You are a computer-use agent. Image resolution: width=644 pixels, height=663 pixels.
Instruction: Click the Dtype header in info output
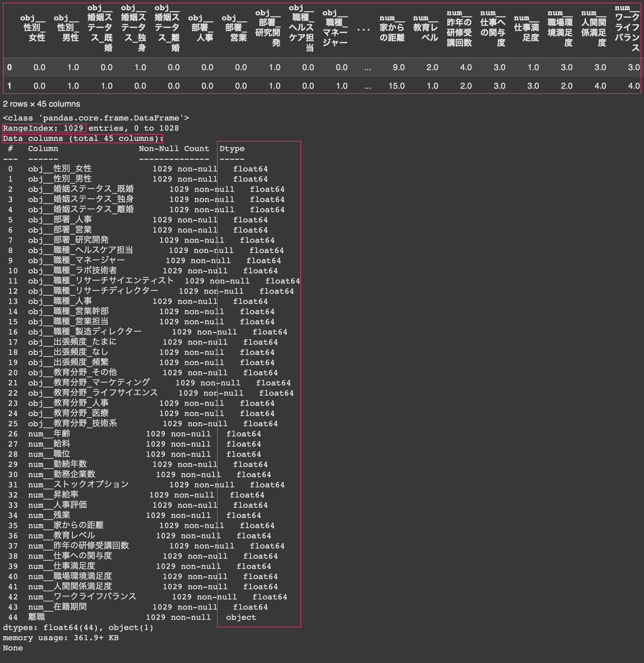[x=232, y=148]
